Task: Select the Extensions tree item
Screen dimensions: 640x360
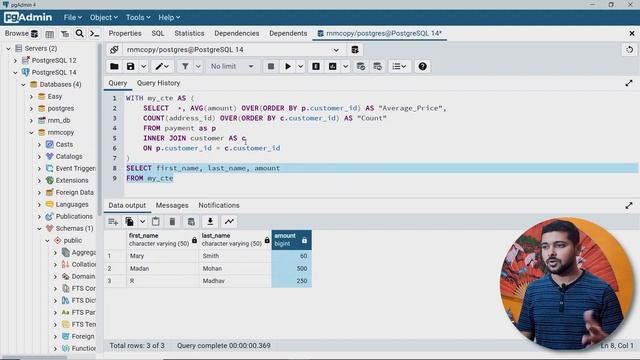Action: 72,180
